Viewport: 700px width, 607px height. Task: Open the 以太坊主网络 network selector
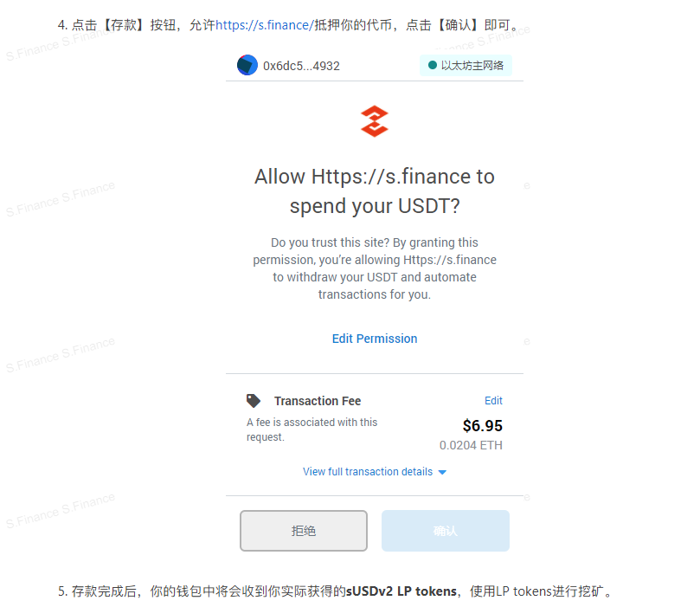(466, 65)
